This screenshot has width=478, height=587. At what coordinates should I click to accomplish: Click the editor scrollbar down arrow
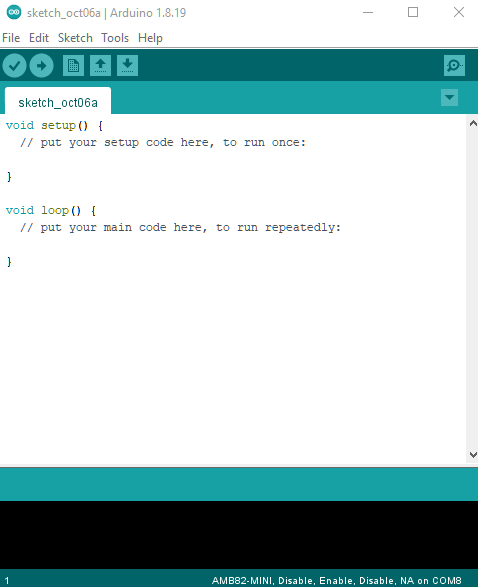(x=473, y=454)
